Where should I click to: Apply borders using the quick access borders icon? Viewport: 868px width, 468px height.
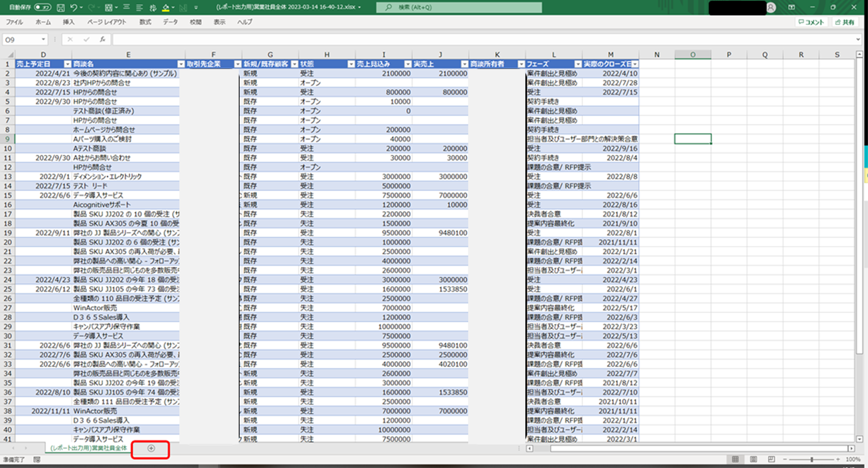108,7
